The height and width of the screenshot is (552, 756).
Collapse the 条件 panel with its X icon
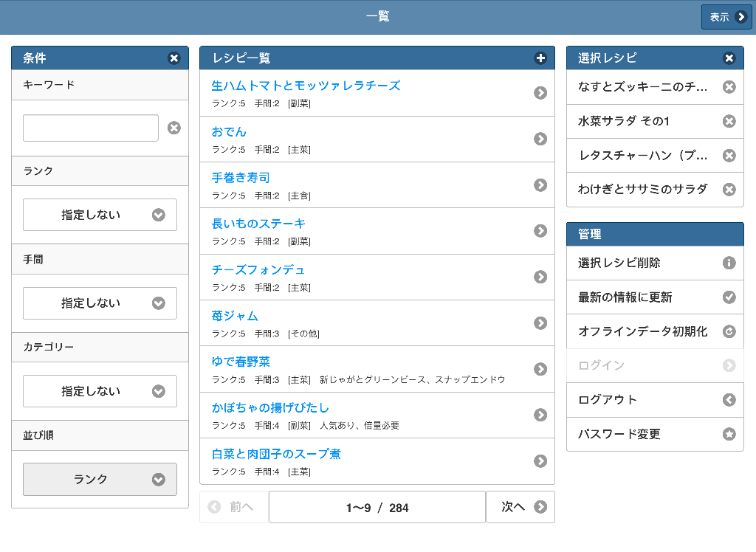(174, 58)
